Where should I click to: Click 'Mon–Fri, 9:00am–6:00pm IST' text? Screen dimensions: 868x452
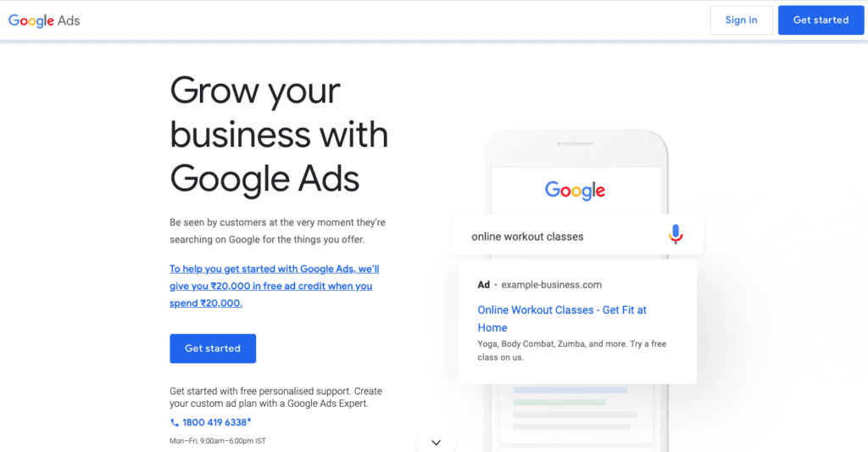218,441
